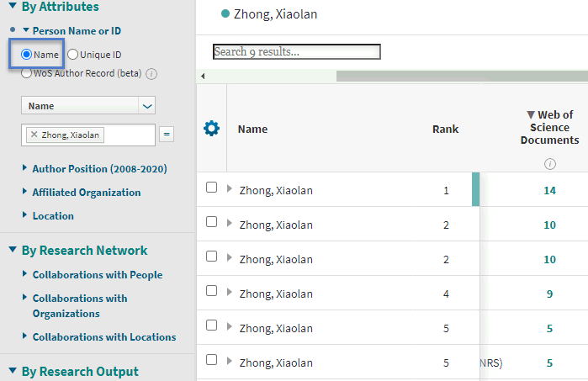Viewport: 588px width, 381px height.
Task: Tick the checkbox for the first result row
Action: pos(212,188)
